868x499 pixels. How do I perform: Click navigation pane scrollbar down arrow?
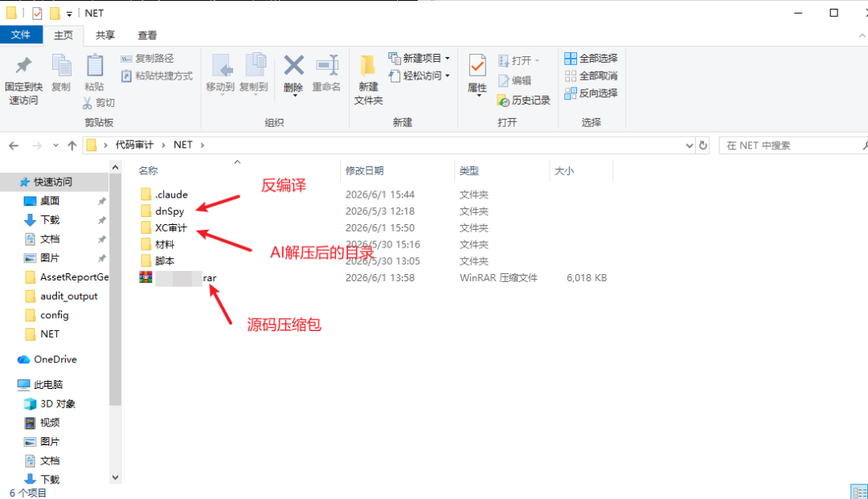pos(115,477)
